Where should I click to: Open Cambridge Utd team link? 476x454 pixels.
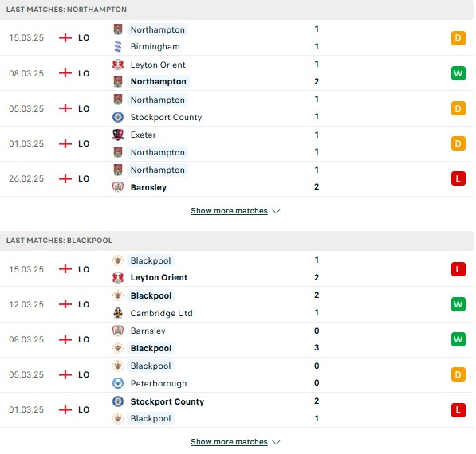162,313
